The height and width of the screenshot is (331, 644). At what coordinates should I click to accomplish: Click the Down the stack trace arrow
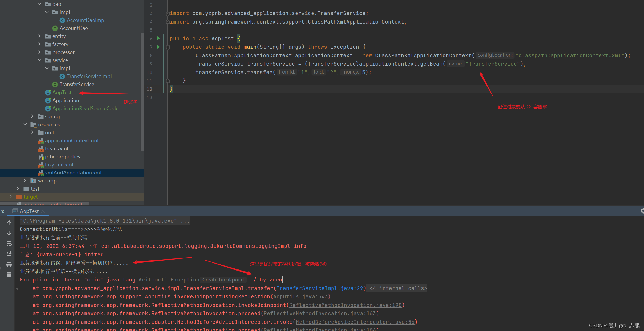point(9,233)
